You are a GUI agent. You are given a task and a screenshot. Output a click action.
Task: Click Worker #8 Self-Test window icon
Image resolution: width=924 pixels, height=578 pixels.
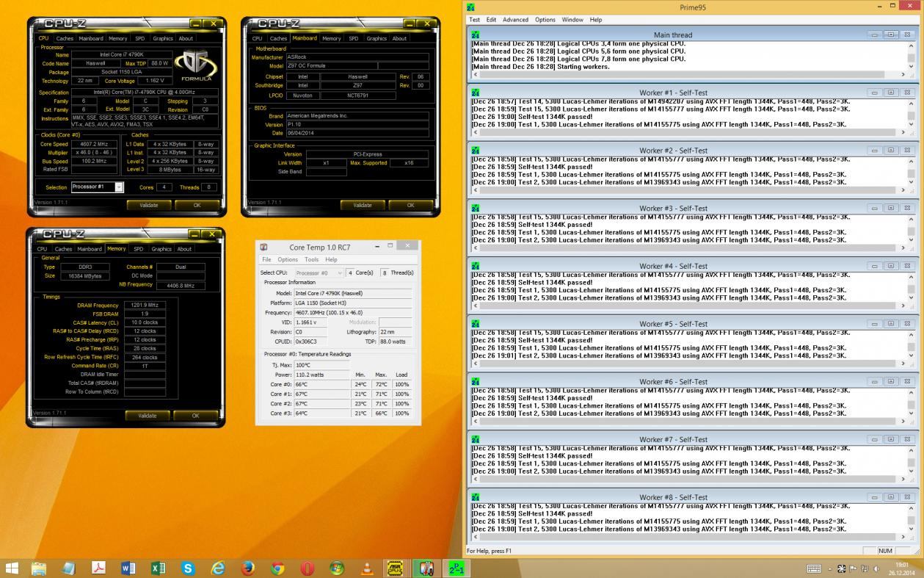476,497
